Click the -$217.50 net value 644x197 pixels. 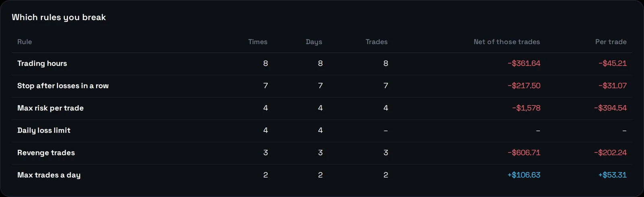(524, 86)
